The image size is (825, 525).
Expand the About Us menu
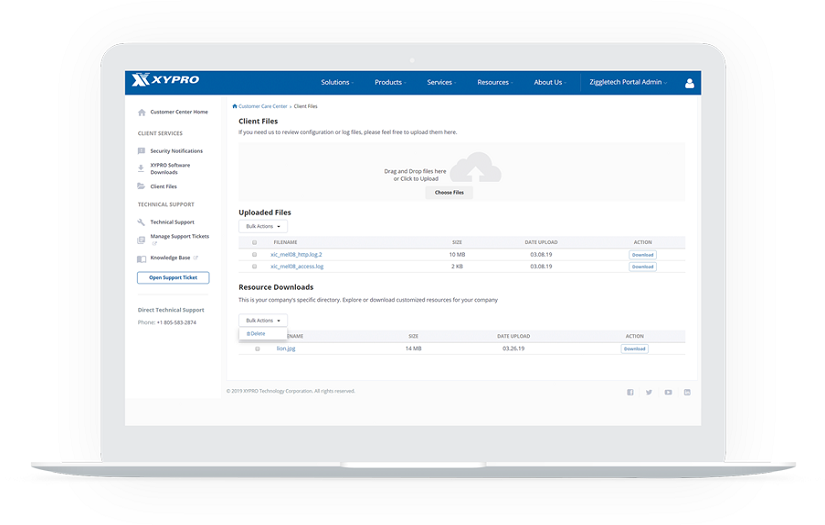550,83
